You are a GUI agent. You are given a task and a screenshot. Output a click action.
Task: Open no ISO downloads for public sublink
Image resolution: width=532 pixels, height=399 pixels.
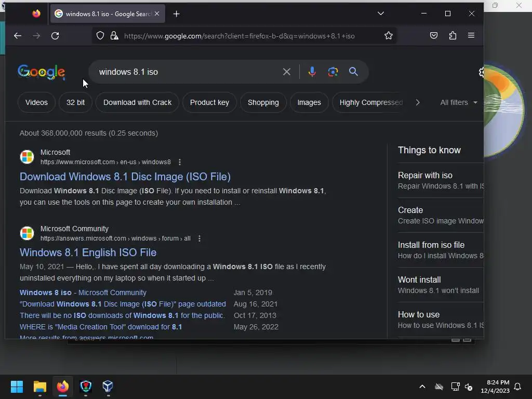[x=122, y=315]
